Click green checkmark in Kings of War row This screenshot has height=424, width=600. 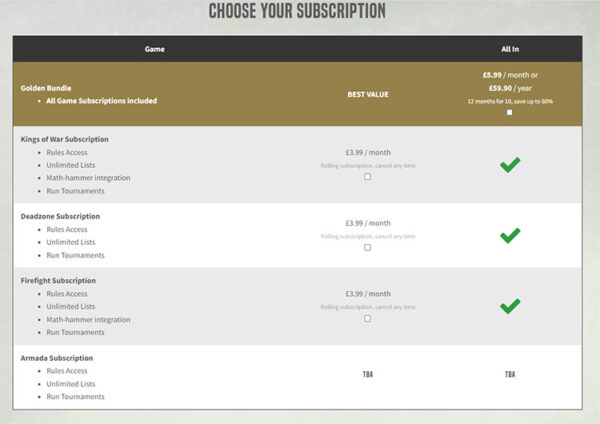[510, 165]
